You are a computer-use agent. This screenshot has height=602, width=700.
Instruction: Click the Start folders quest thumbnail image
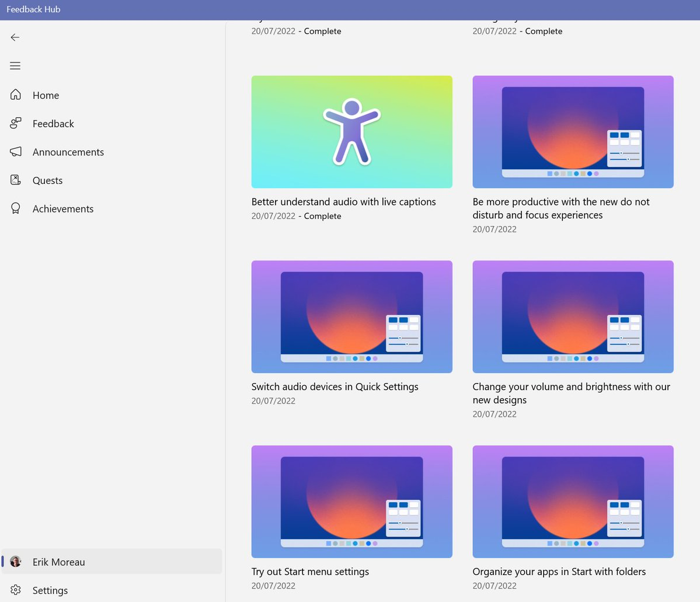pos(573,502)
